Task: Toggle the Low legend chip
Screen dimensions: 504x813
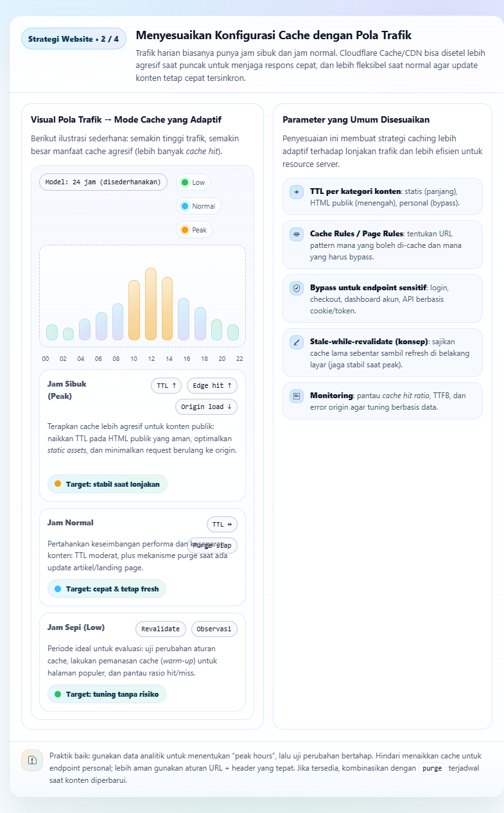Action: [x=193, y=182]
